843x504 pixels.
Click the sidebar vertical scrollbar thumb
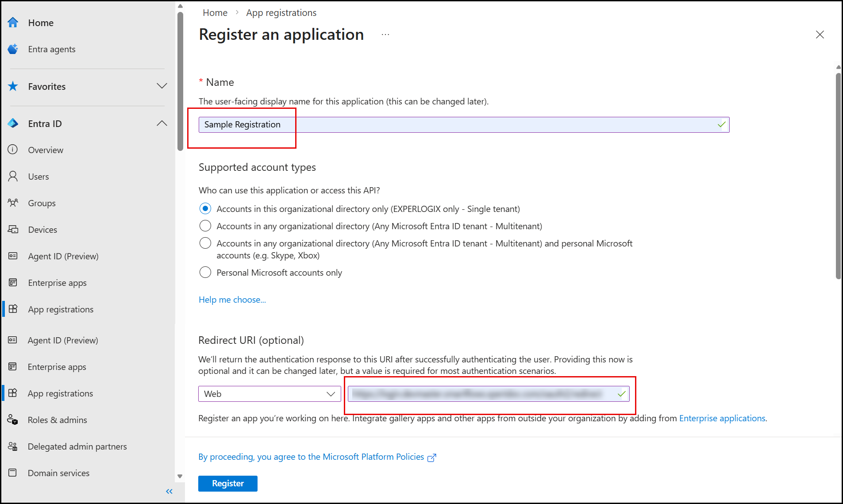click(x=180, y=82)
